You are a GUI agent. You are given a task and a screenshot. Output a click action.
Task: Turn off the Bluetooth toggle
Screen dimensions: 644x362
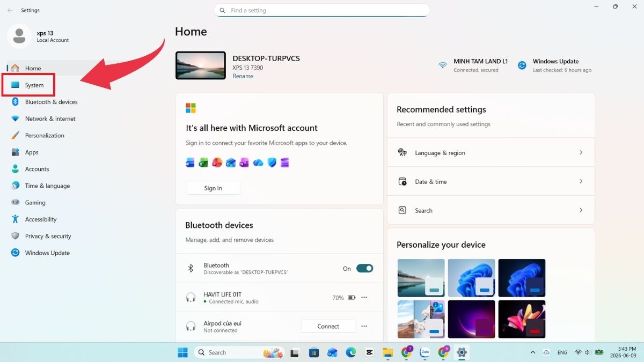click(x=364, y=268)
